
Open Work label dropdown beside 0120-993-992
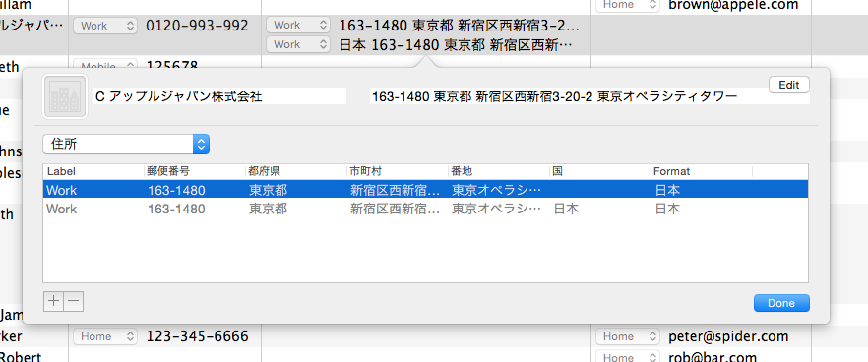pyautogui.click(x=105, y=26)
